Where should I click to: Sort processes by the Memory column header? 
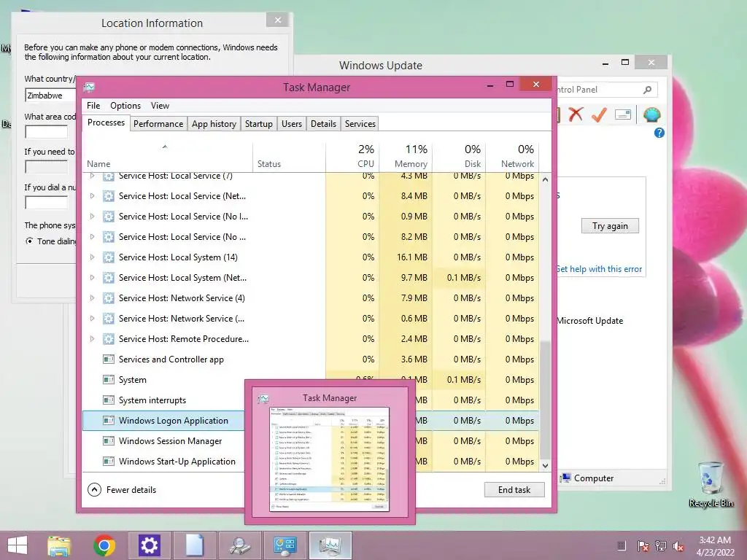point(406,156)
